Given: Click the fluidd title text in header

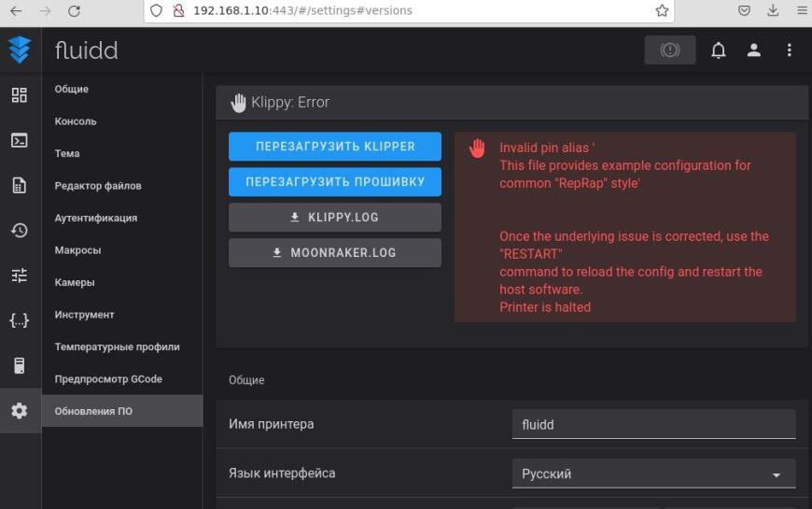Looking at the screenshot, I should point(87,50).
